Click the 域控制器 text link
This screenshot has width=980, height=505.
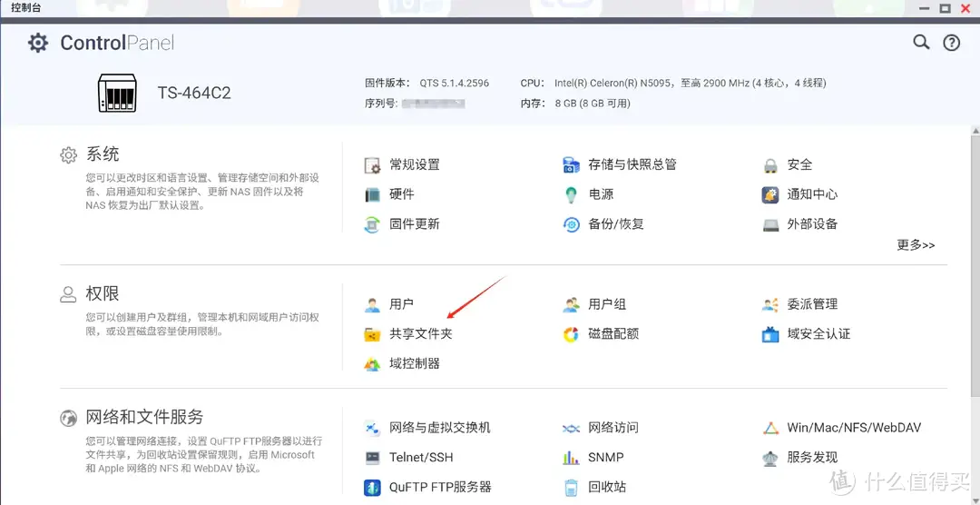tap(415, 363)
